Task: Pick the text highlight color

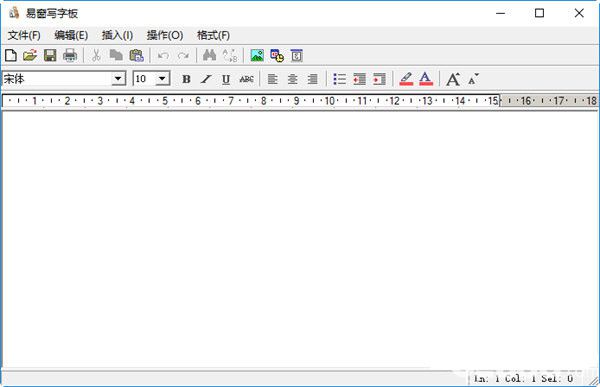Action: 406,79
